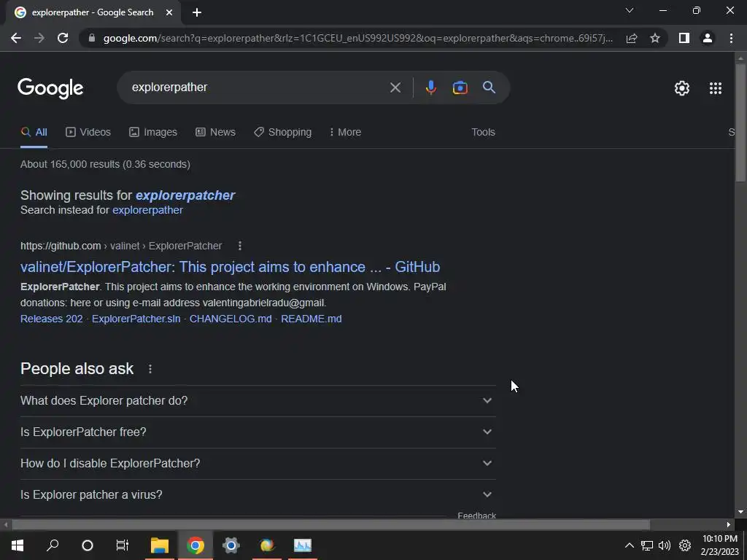Viewport: 747px width, 560px height.
Task: Open the CHANGELOG.md sitelink
Action: pyautogui.click(x=231, y=319)
